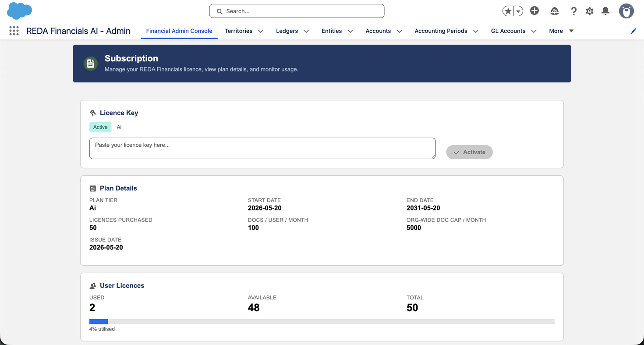Click the Favorites star icon
The width and height of the screenshot is (644, 345).
508,11
